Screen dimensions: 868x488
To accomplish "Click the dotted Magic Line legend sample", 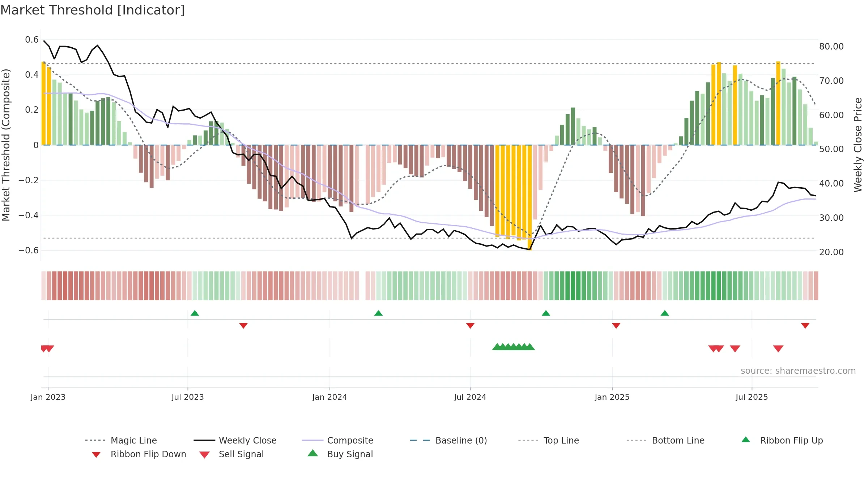I will [x=95, y=440].
